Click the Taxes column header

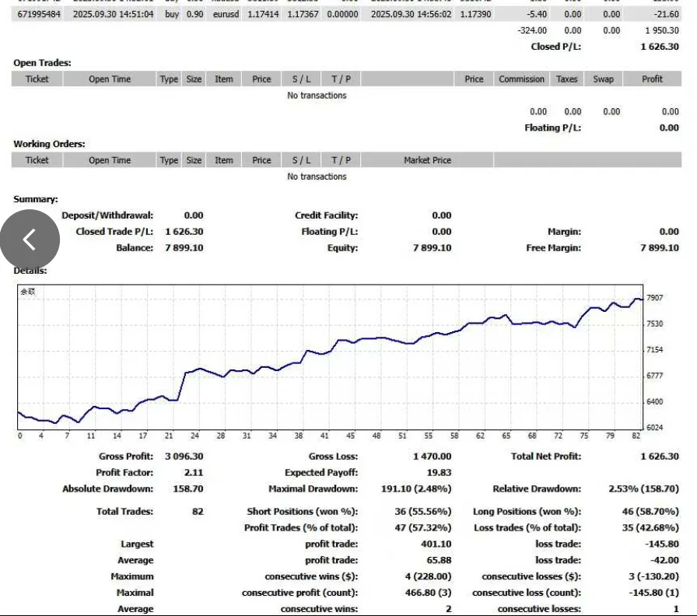pos(566,79)
